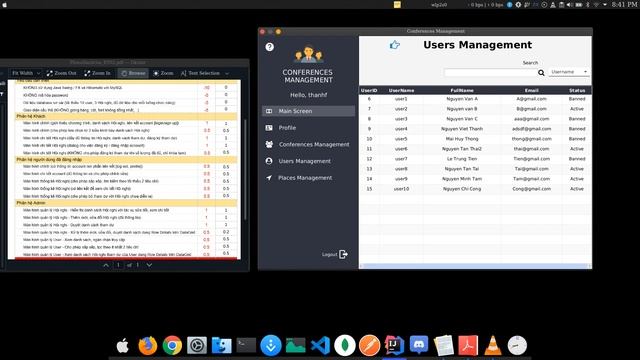Launch MongoDB Compass from the dock
Screen dimensions: 640x360
pyautogui.click(x=345, y=345)
